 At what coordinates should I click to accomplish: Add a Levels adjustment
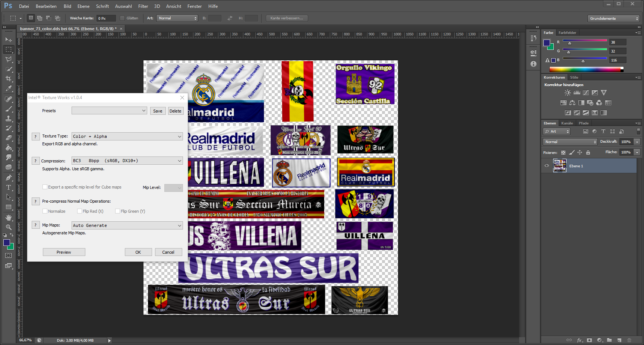point(577,93)
